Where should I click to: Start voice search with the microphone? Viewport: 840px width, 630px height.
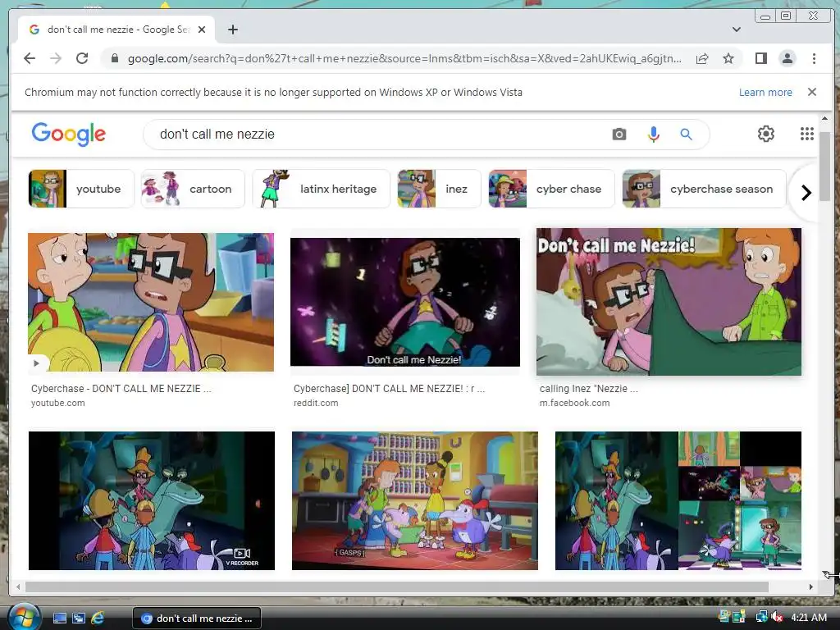pos(653,134)
